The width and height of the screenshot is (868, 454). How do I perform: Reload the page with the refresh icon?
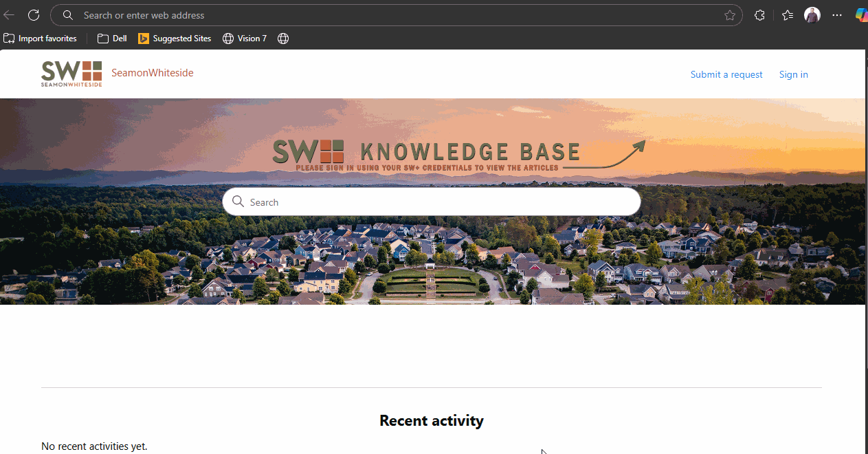(x=34, y=15)
